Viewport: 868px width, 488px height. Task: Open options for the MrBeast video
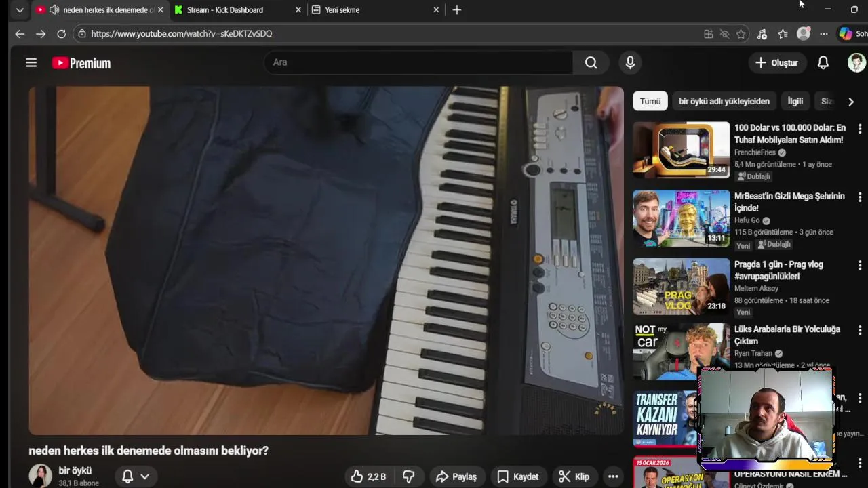860,197
